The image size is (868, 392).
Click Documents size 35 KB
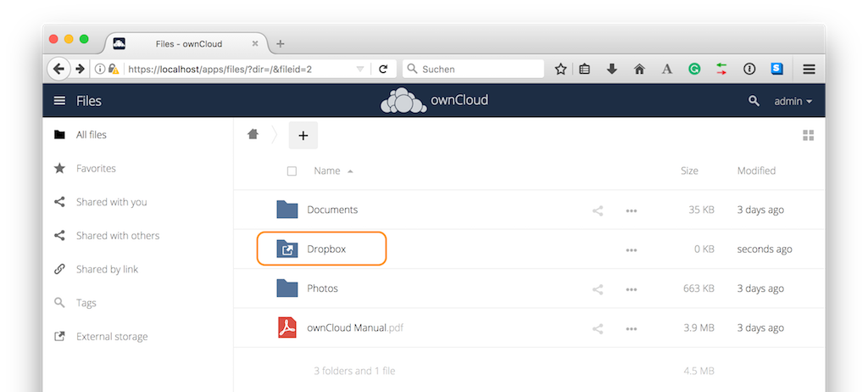coord(701,210)
